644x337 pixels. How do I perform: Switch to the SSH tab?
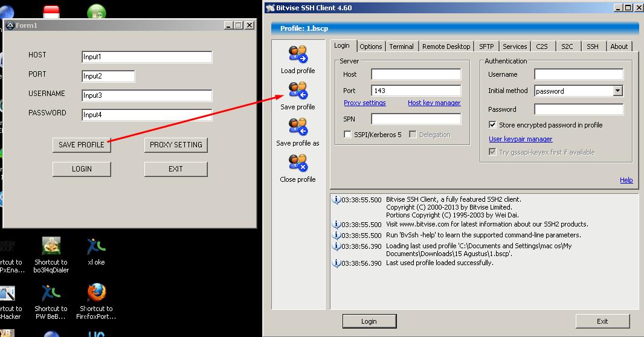592,47
